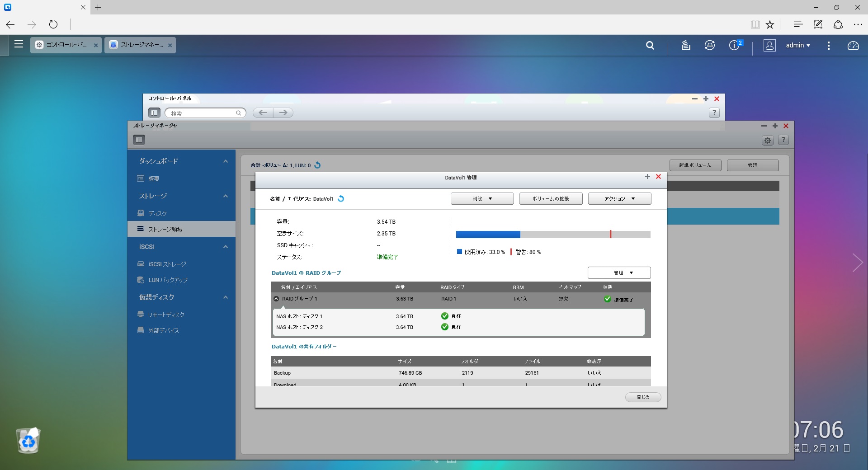Collapse the RAID グループ 1 row
This screenshot has height=470, width=868.
click(x=276, y=299)
